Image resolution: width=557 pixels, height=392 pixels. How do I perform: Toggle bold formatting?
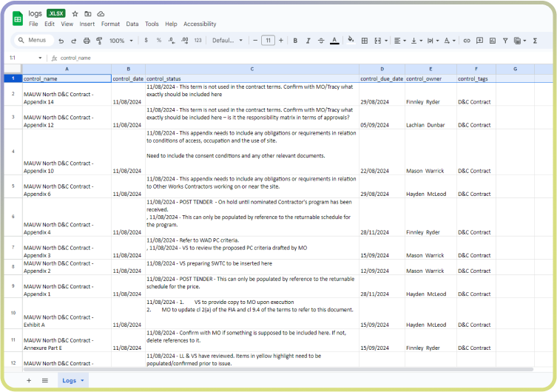coord(295,41)
